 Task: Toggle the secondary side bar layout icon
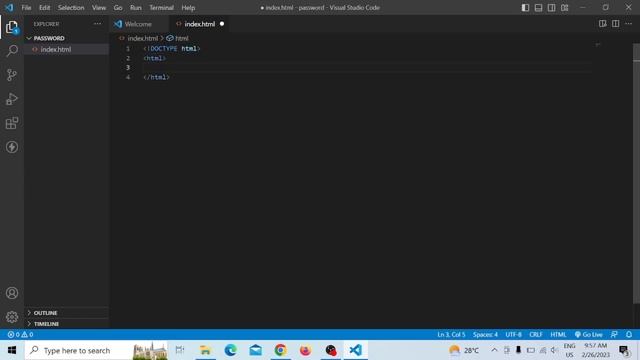(x=551, y=8)
